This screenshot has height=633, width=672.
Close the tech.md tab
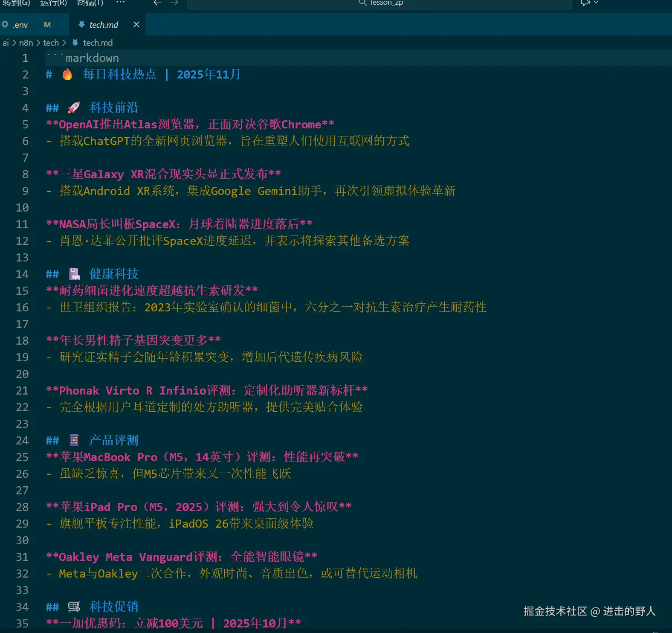[136, 24]
